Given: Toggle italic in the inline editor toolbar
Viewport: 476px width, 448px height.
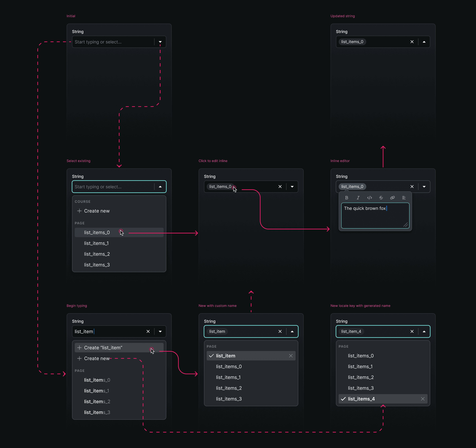Looking at the screenshot, I should (x=358, y=198).
